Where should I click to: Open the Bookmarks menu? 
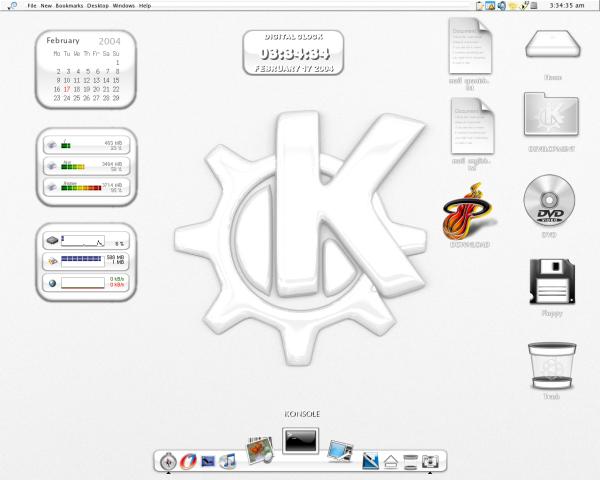click(x=69, y=6)
